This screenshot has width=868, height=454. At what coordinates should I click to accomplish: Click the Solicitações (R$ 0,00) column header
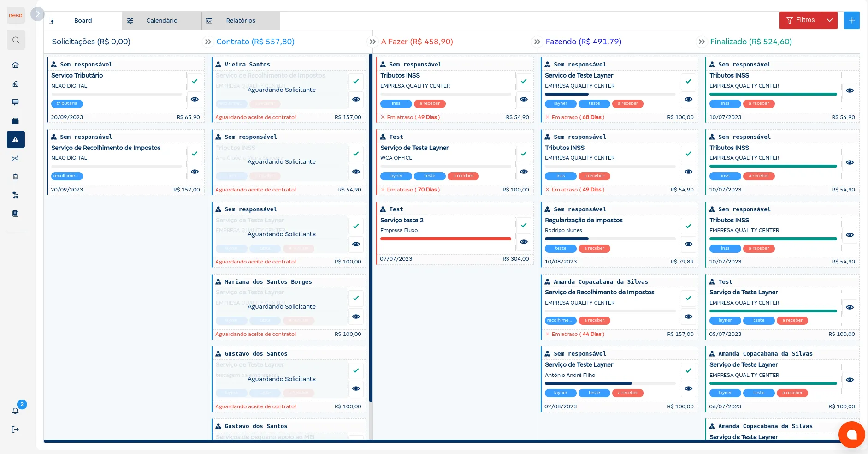pos(91,42)
